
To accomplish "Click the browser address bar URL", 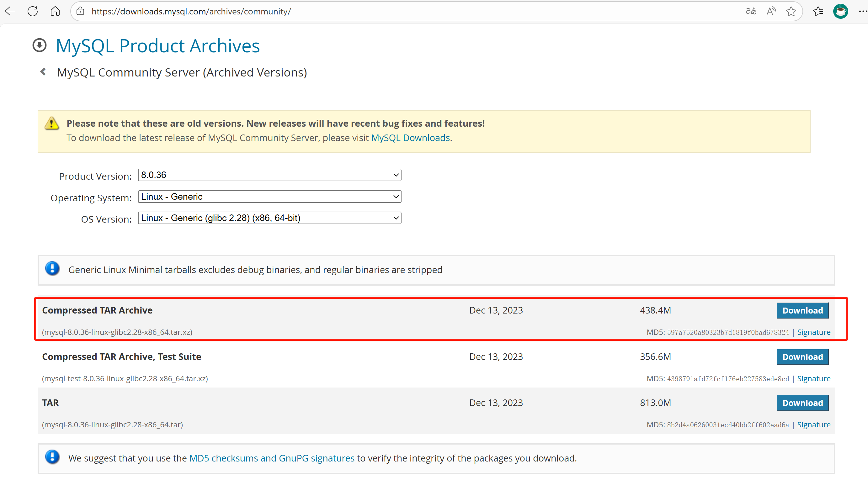I will tap(191, 12).
